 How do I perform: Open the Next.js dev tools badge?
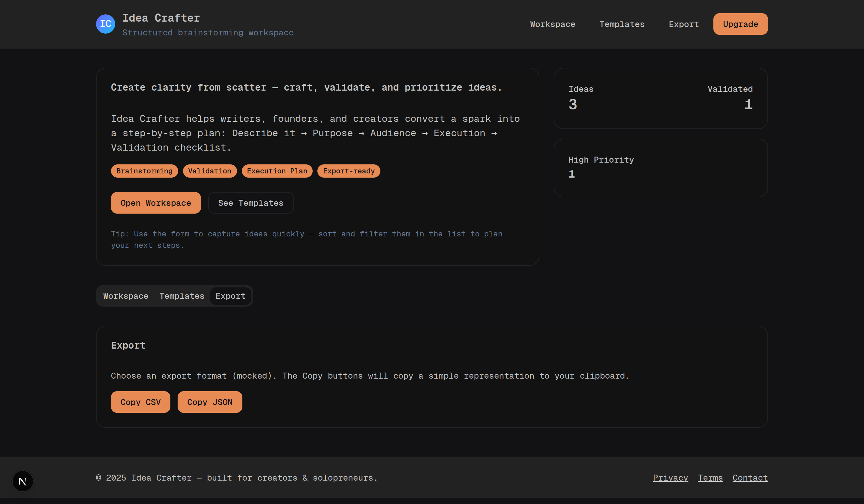pos(22,481)
